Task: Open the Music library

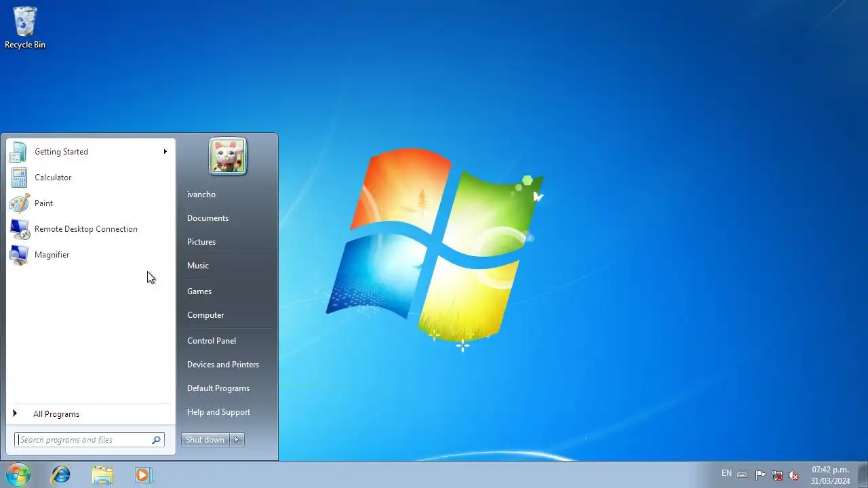Action: click(198, 266)
